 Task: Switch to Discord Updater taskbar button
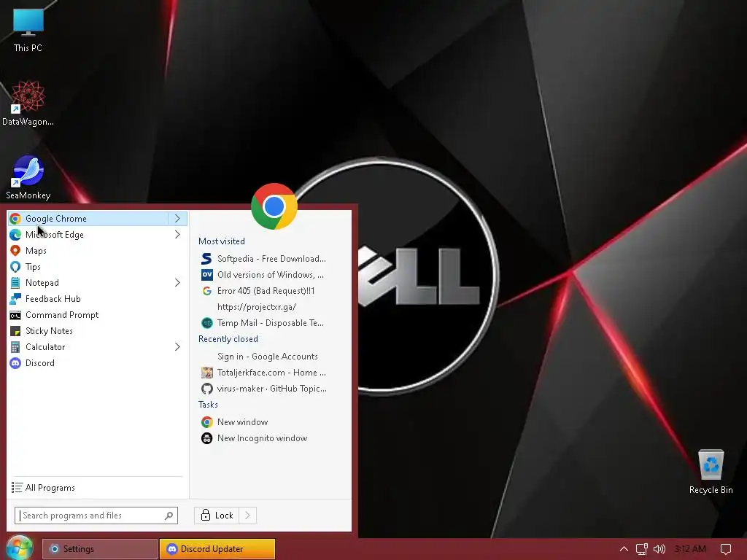[x=217, y=549]
